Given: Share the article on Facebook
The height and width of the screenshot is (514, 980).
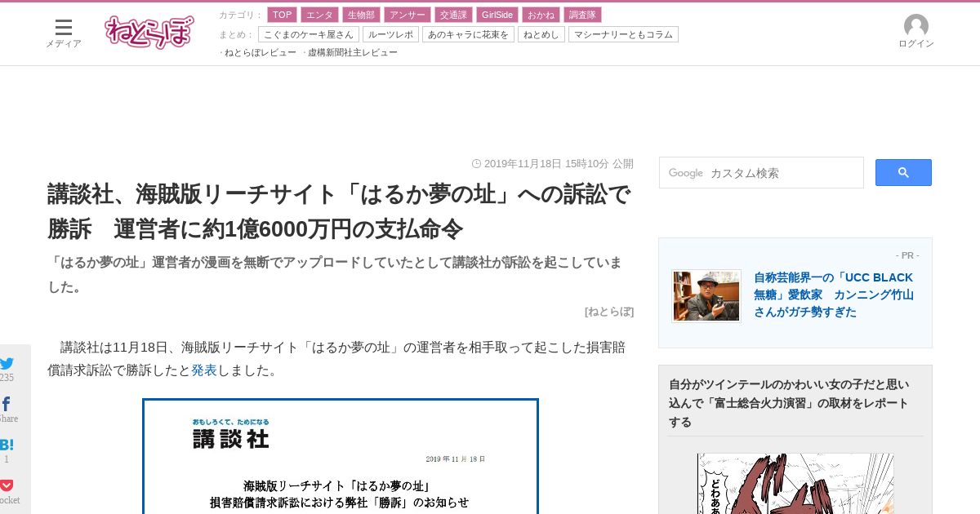Looking at the screenshot, I should click(x=7, y=405).
